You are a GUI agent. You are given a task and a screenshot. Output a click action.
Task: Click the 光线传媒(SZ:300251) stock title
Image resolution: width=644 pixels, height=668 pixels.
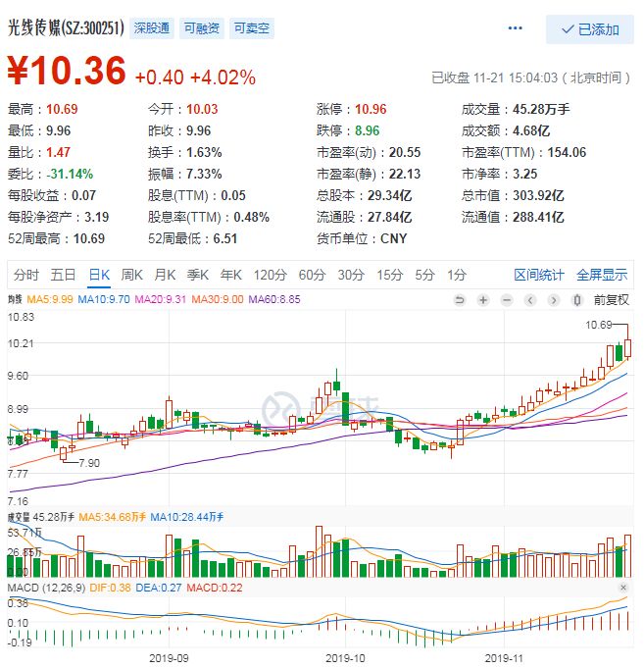pos(66,27)
